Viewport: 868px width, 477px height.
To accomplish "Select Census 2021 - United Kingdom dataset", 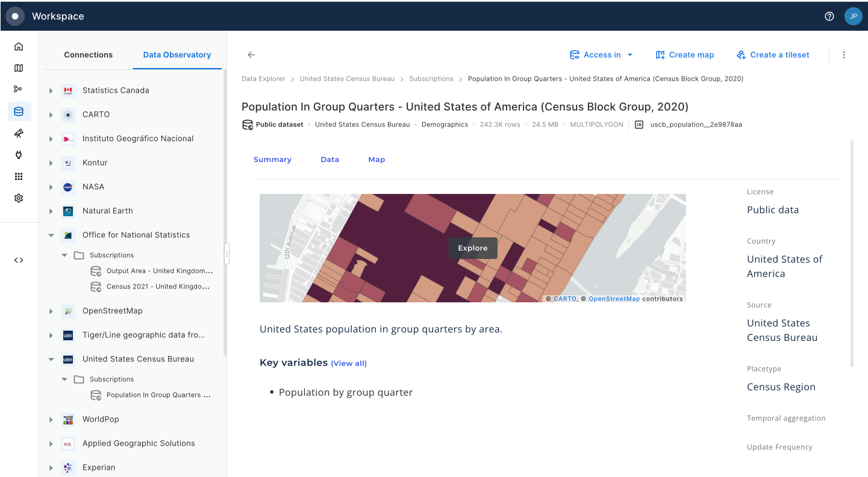I will pyautogui.click(x=151, y=287).
